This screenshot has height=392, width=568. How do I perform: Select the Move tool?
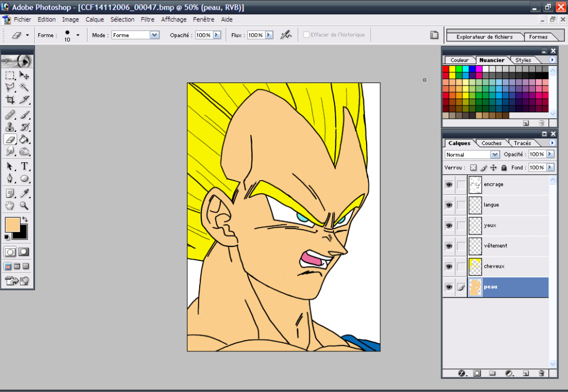(24, 75)
